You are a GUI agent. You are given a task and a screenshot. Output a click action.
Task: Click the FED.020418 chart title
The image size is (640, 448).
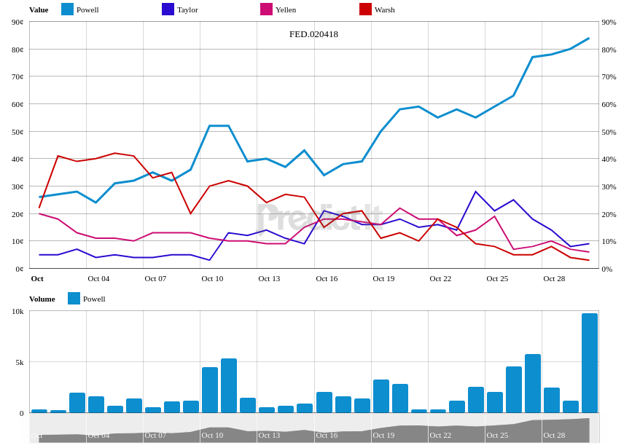pos(313,34)
